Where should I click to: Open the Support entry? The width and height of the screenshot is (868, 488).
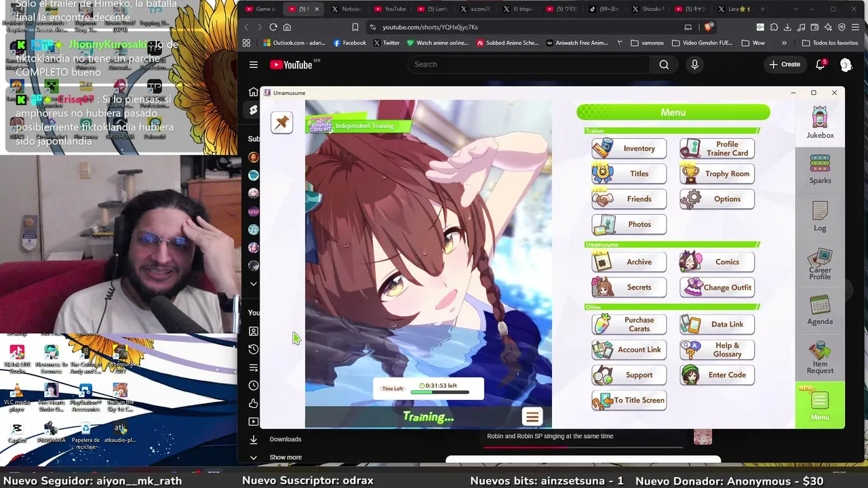629,375
